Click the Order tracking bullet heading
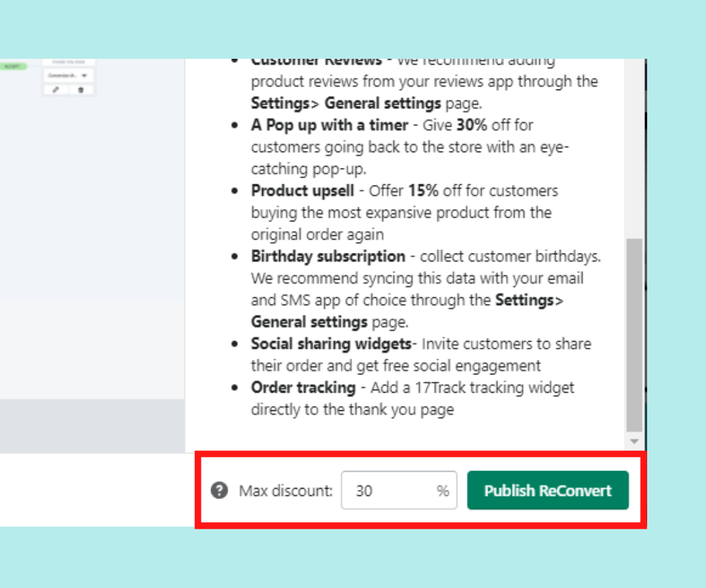Image resolution: width=706 pixels, height=588 pixels. click(x=303, y=387)
